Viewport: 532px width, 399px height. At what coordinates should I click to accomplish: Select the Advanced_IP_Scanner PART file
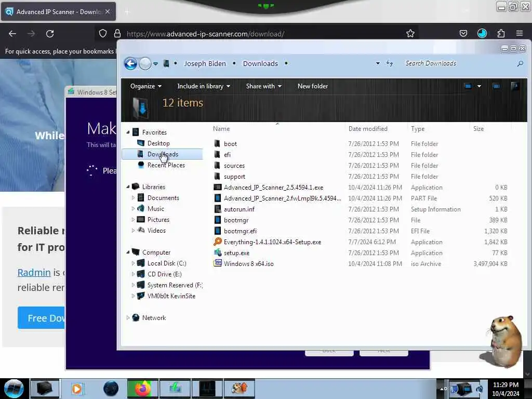282,198
